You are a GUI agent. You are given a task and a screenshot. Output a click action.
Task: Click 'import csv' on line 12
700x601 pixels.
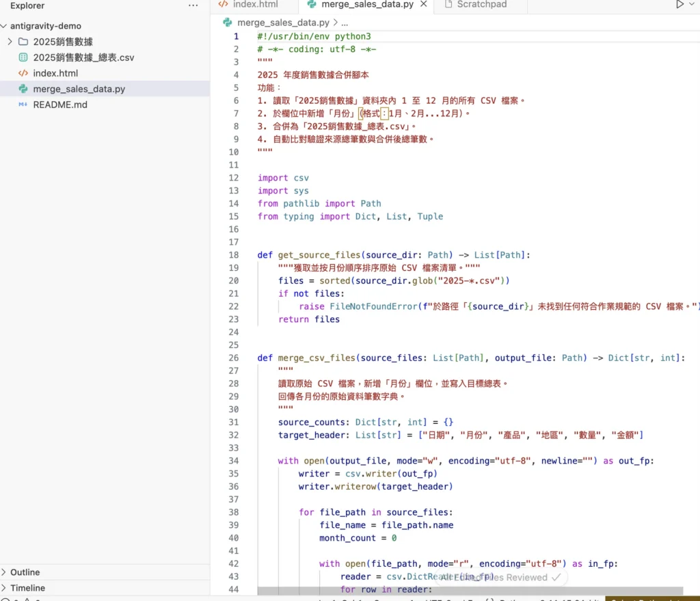point(283,178)
